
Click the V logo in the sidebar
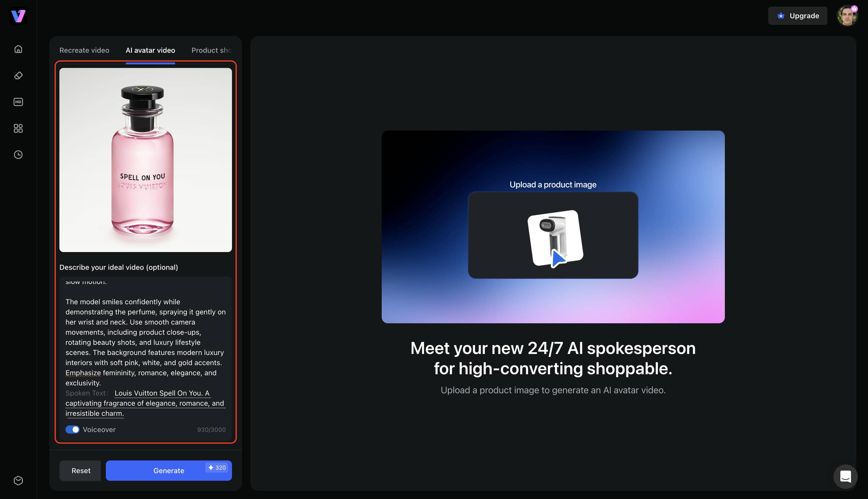tap(18, 16)
